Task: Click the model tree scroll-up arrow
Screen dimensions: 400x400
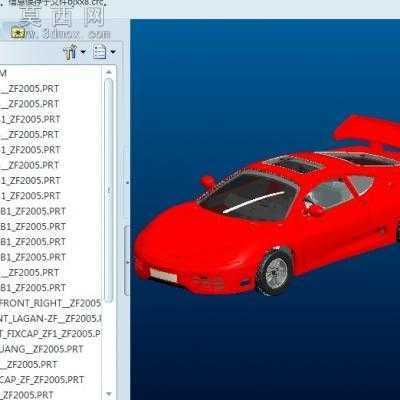Action: click(x=109, y=72)
